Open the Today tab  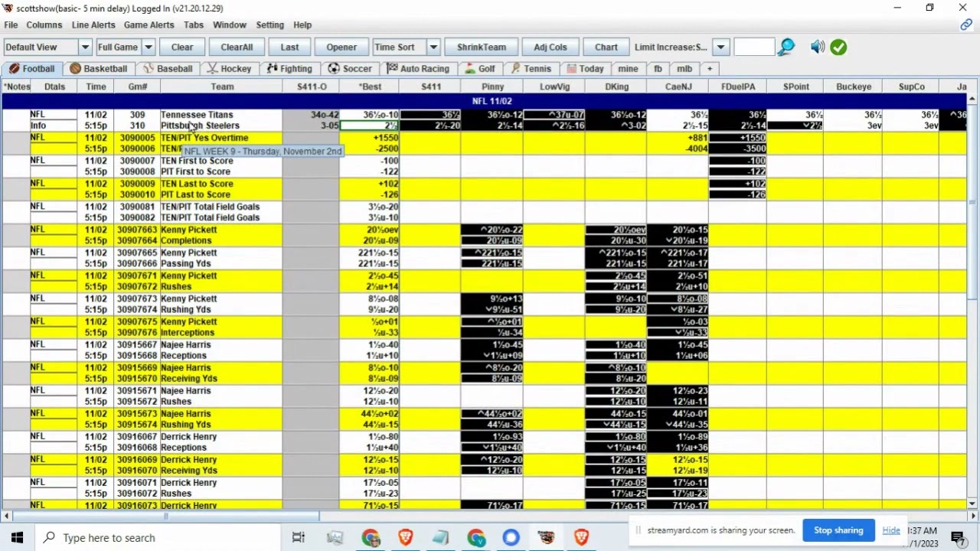(583, 69)
